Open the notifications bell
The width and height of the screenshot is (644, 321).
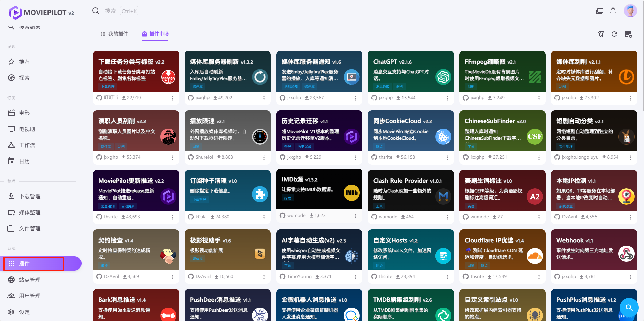click(613, 11)
